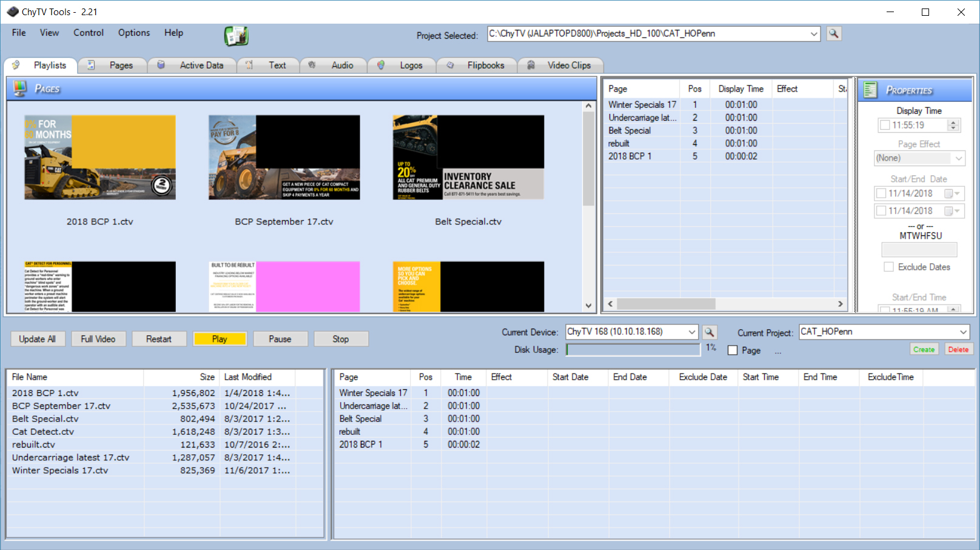Click the Disk Usage progress bar
Viewport: 980px width, 550px height.
633,350
